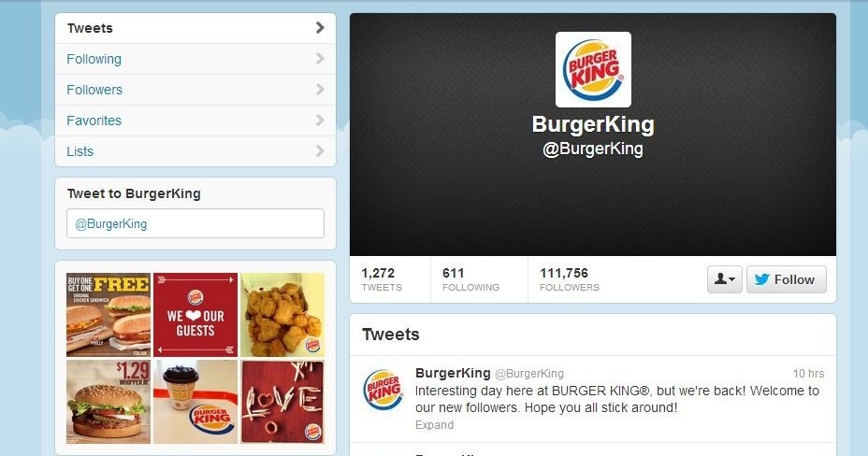Viewport: 868px width, 456px height.
Task: Go to Favorites in the sidebar
Action: pos(195,121)
